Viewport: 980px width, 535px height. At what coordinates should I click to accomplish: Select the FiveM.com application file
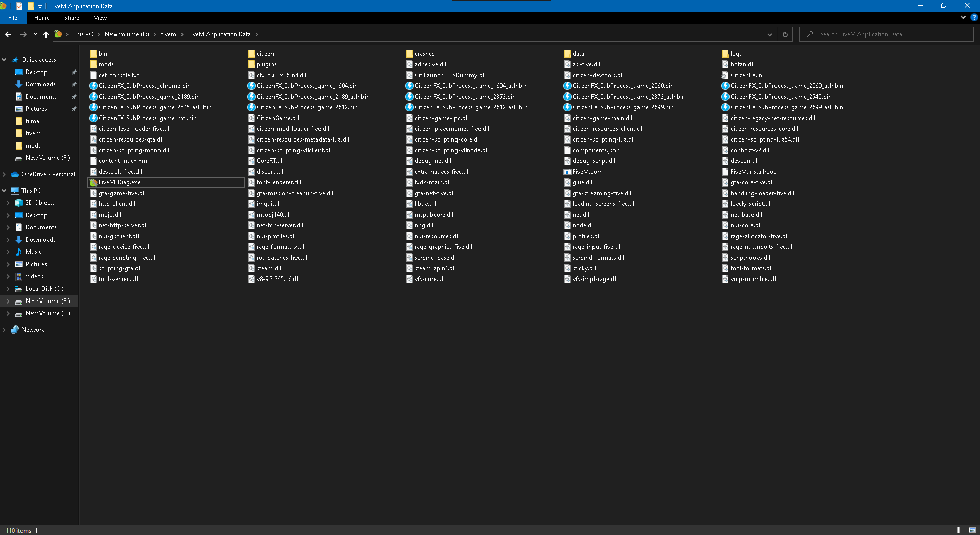(587, 171)
